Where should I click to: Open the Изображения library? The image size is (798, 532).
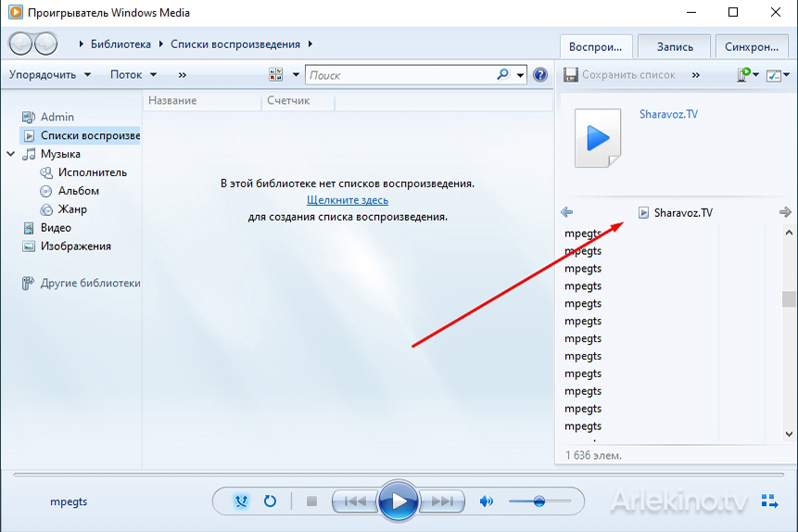click(x=67, y=246)
